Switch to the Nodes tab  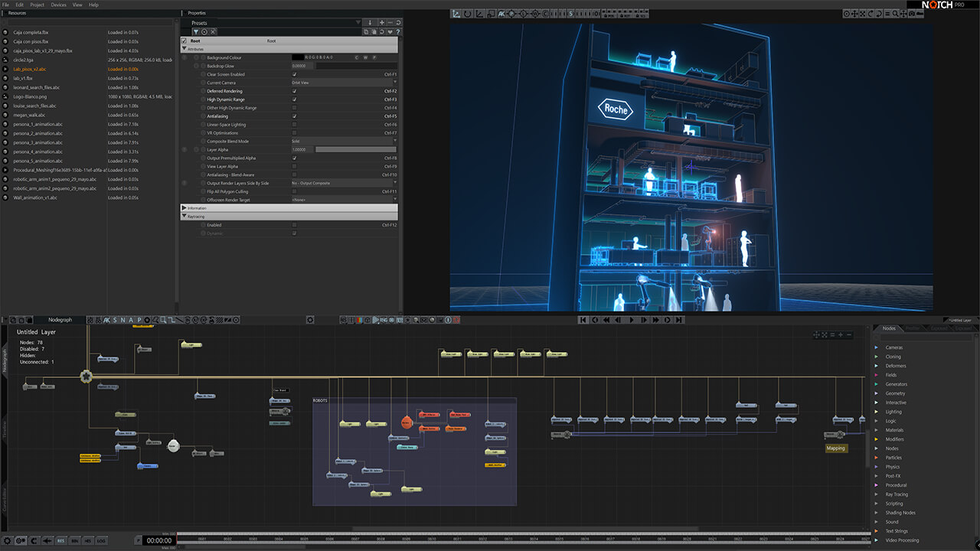click(x=888, y=328)
